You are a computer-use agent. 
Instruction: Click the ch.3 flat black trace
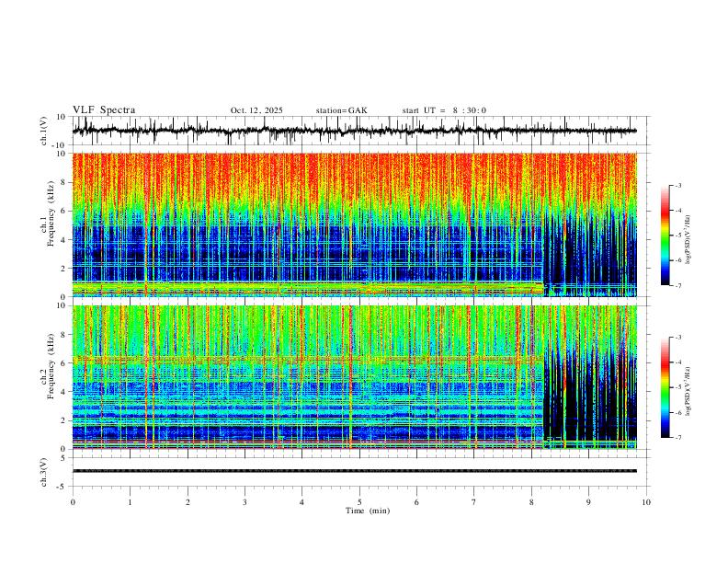[354, 471]
